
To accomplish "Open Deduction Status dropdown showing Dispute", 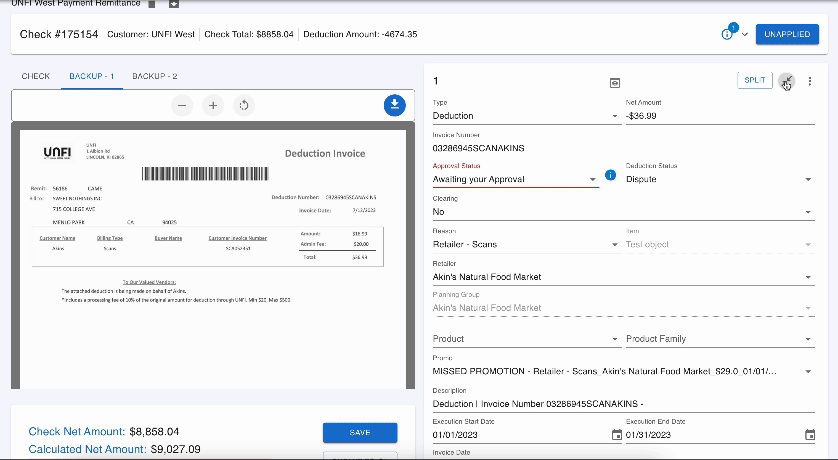I will click(720, 180).
